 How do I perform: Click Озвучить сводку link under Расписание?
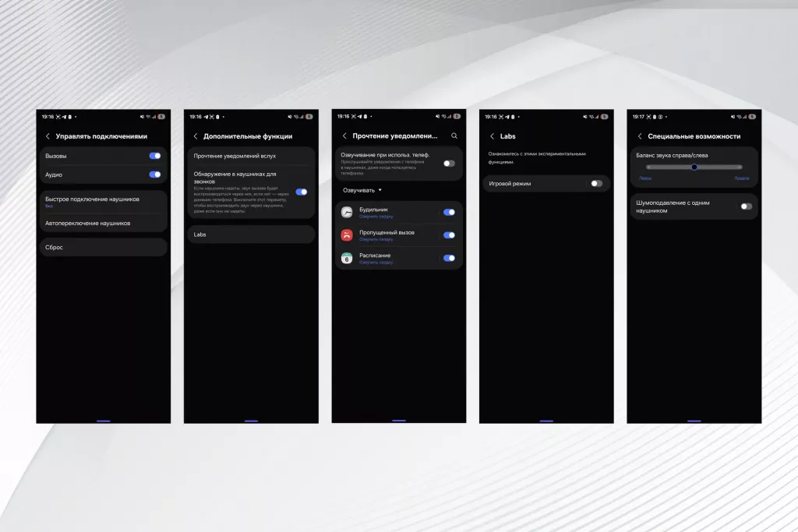[376, 262]
